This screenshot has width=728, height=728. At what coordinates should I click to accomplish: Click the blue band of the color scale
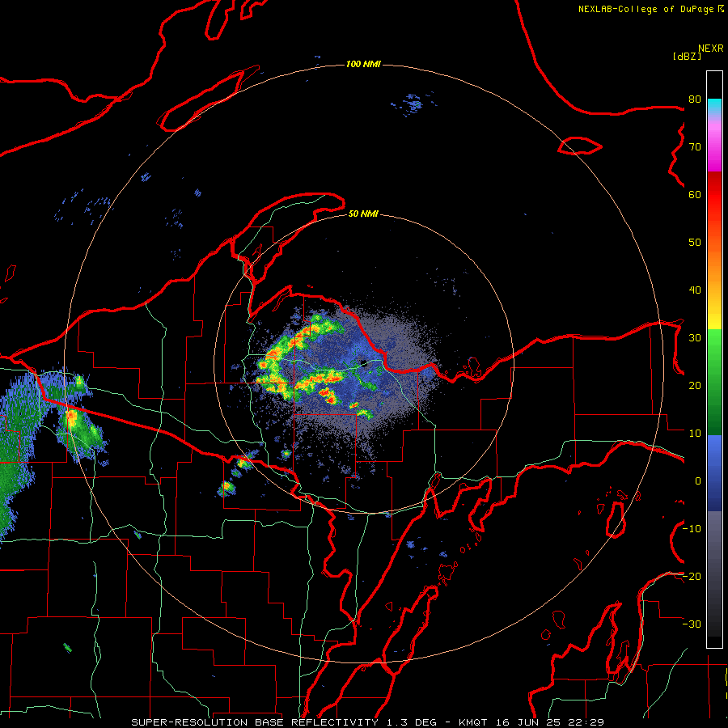[x=714, y=472]
